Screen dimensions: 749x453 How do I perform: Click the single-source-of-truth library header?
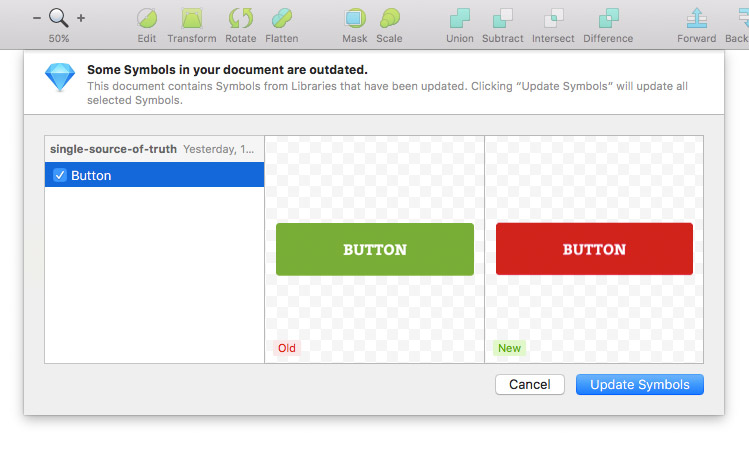(154, 149)
